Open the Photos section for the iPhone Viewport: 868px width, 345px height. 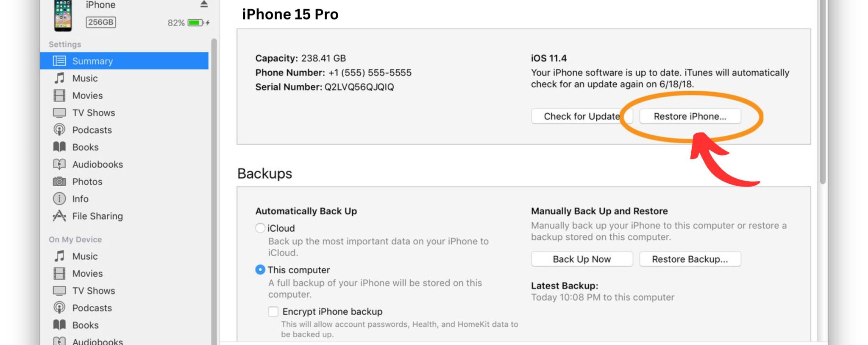coord(59,181)
